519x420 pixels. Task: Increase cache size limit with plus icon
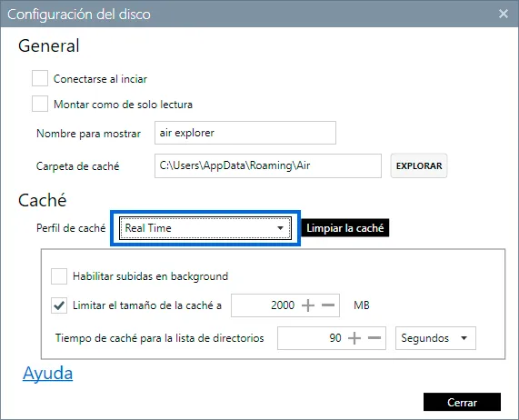click(x=308, y=305)
